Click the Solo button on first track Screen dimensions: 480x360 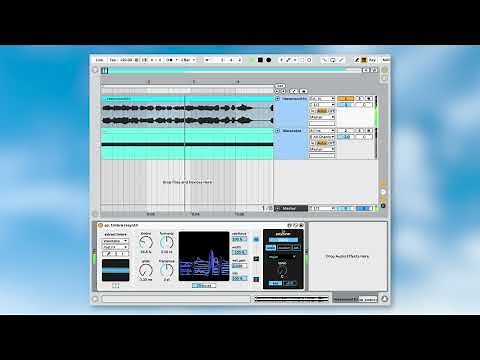pos(360,99)
